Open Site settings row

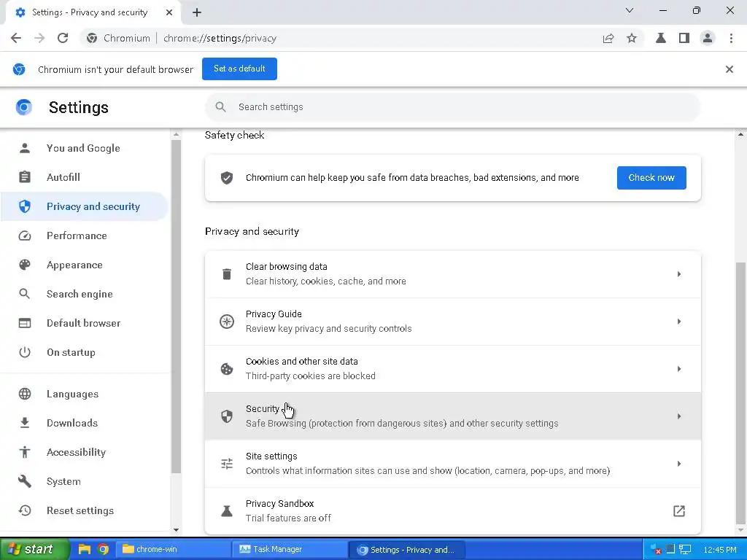[x=452, y=464]
